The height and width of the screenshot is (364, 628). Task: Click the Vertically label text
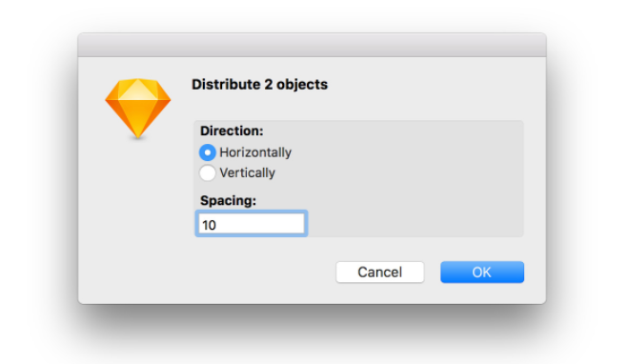click(248, 173)
